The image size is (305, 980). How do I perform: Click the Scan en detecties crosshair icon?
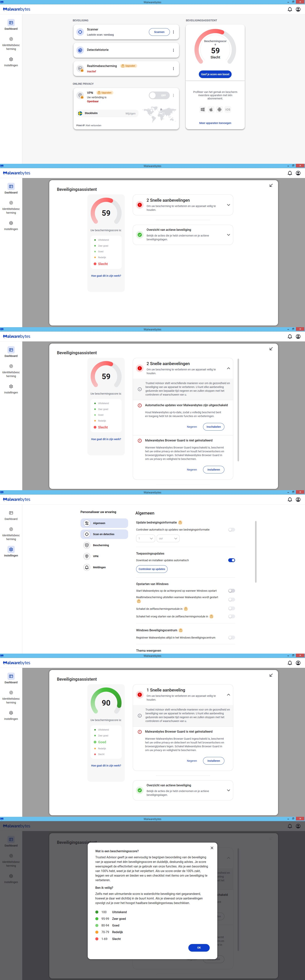(87, 534)
